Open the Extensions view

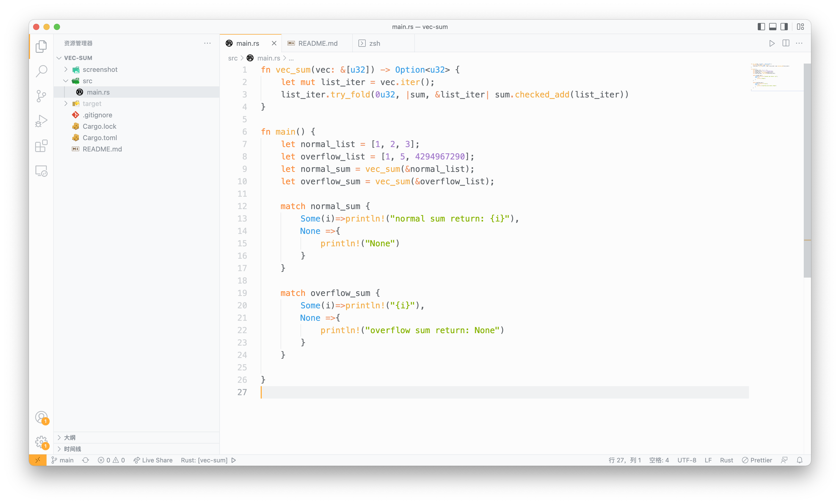41,146
